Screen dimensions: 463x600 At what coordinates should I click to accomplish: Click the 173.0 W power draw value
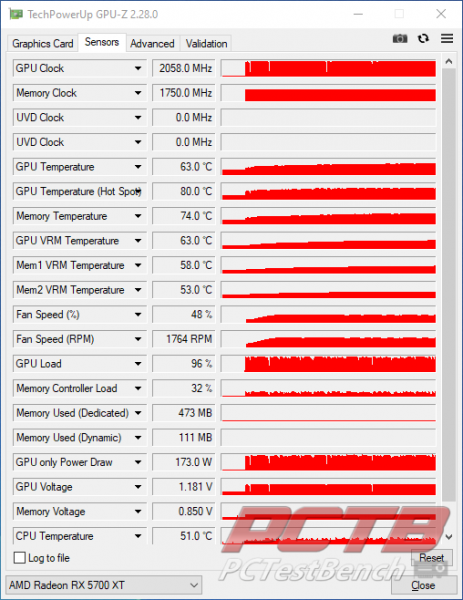pyautogui.click(x=184, y=462)
